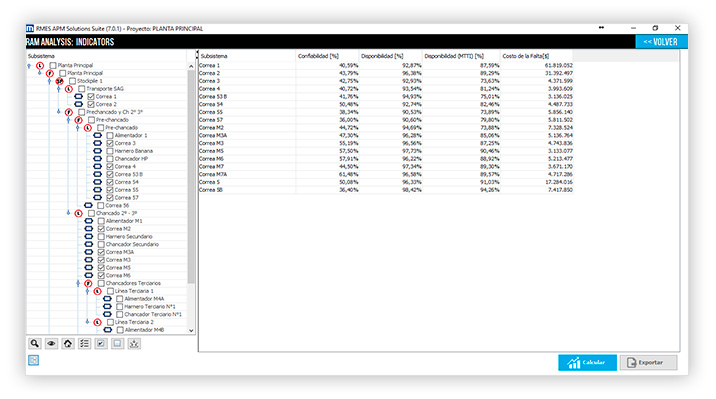Click the equipment icon beside Alimentador 1
Viewport: 716px width, 399px height.
[x=98, y=136]
